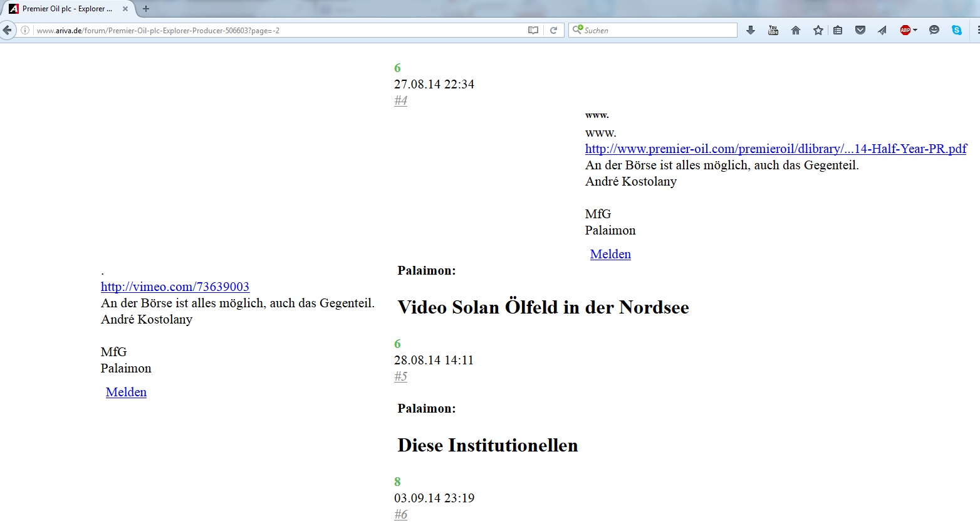Click author Palaimon: above Diese Institutionellen
980x523 pixels.
tap(427, 408)
